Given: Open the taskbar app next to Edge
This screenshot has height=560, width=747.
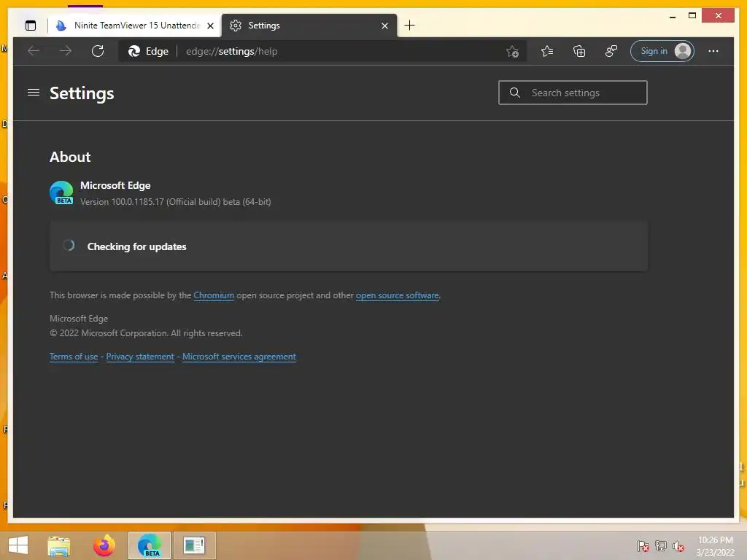Looking at the screenshot, I should coord(194,545).
